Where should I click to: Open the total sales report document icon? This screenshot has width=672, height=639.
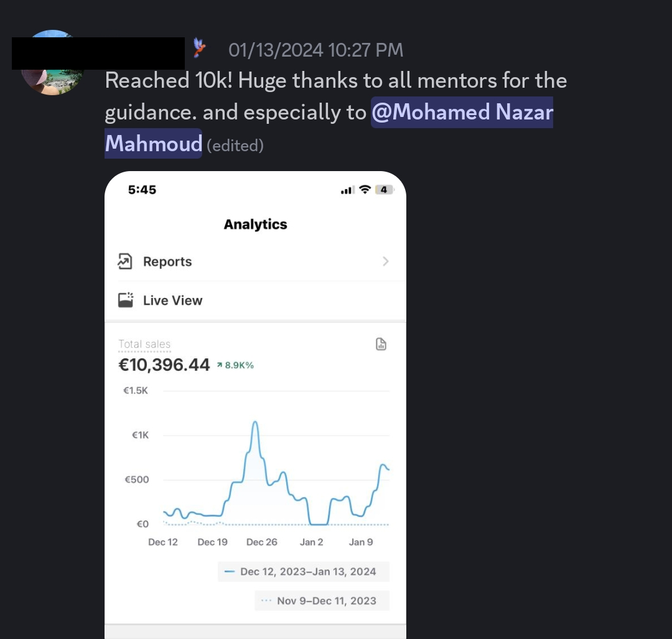click(x=381, y=344)
